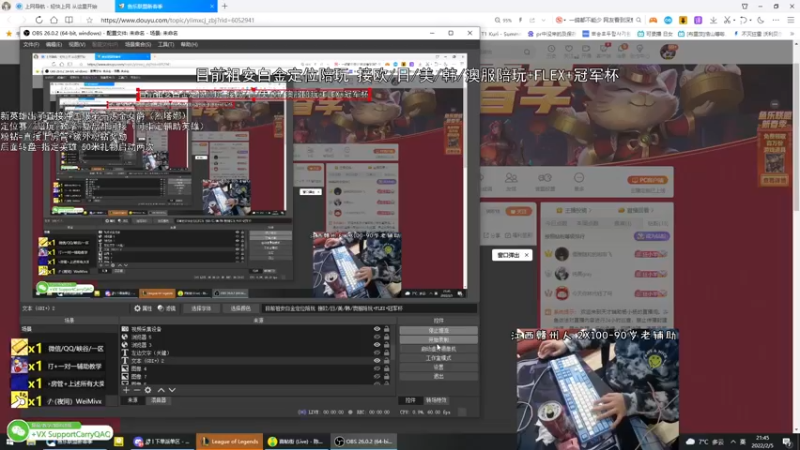Select the 图像 4 source row
This screenshot has height=450, width=800.
[x=255, y=368]
